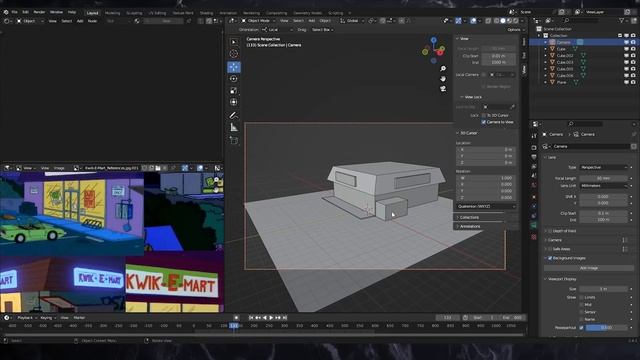Select the Cursor tool in viewport toolbar
Viewport: 640px width, 360px height.
tap(233, 53)
